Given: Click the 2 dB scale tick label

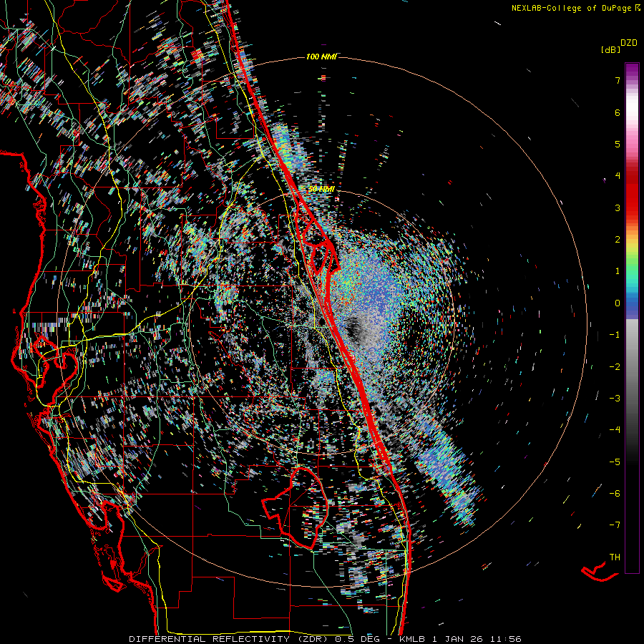Looking at the screenshot, I should tap(618, 240).
